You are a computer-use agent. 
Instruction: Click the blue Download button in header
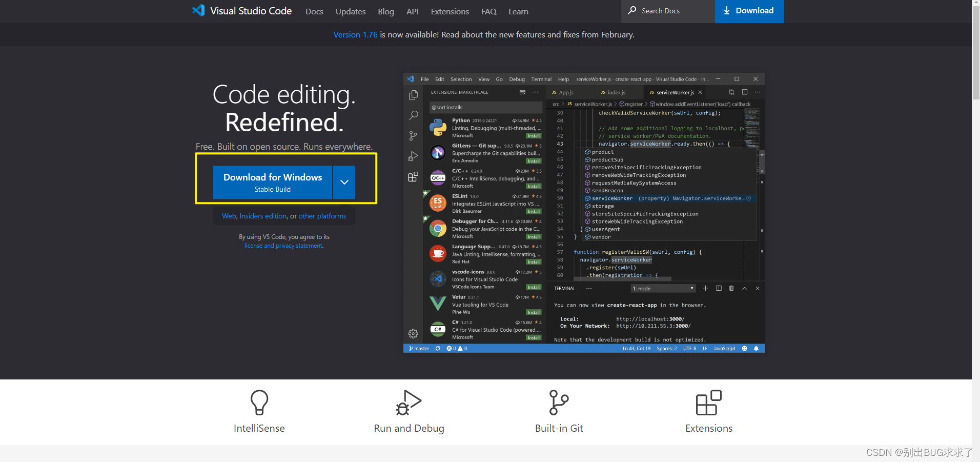tap(749, 11)
